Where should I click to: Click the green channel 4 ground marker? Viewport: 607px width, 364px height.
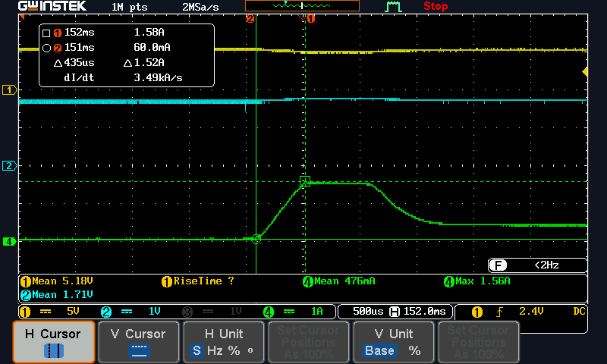pos(10,241)
